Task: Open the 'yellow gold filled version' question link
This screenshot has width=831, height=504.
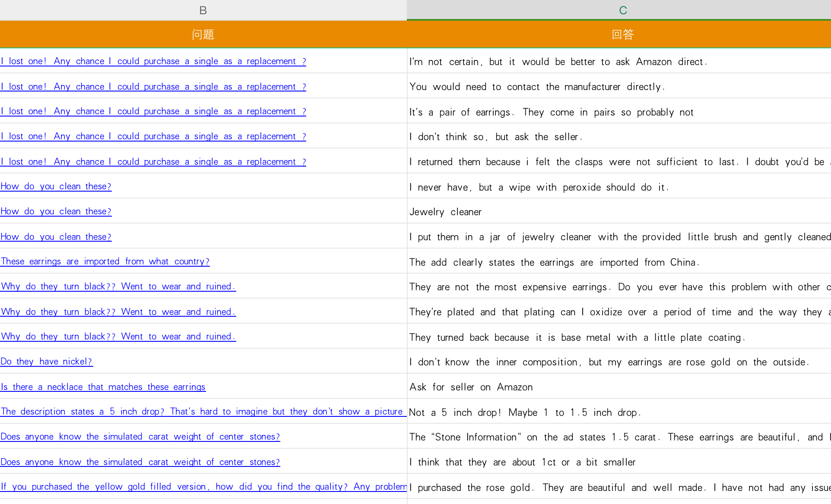Action: 203,487
